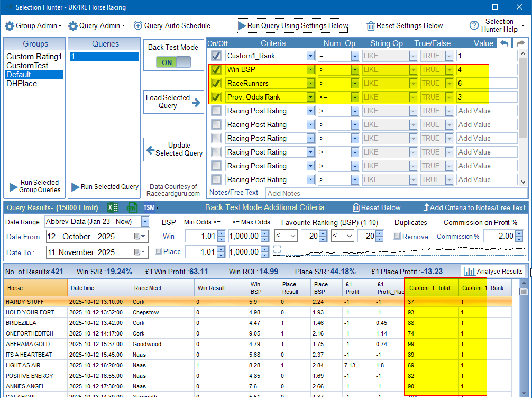532x398 pixels.
Task: Open the Query Admin menu
Action: click(x=97, y=25)
